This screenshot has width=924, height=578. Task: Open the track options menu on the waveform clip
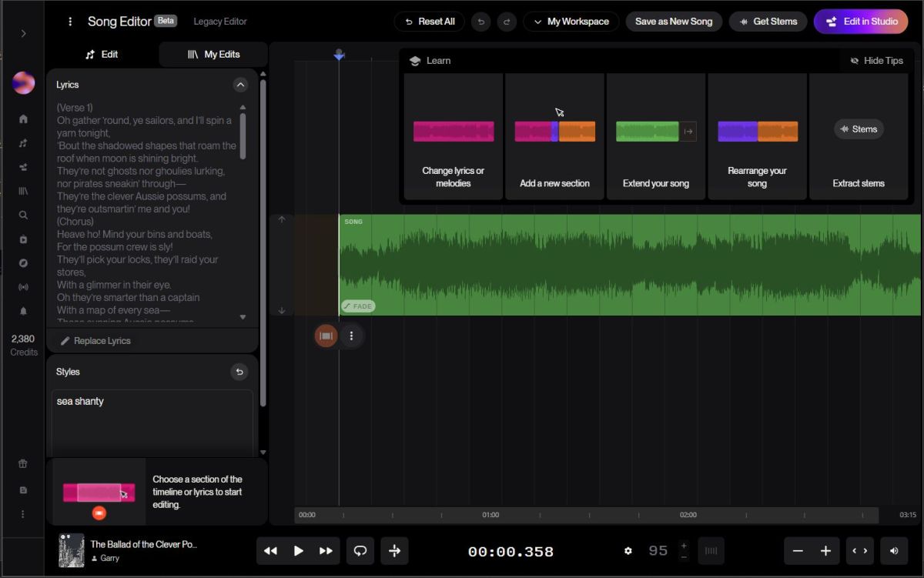(x=352, y=336)
